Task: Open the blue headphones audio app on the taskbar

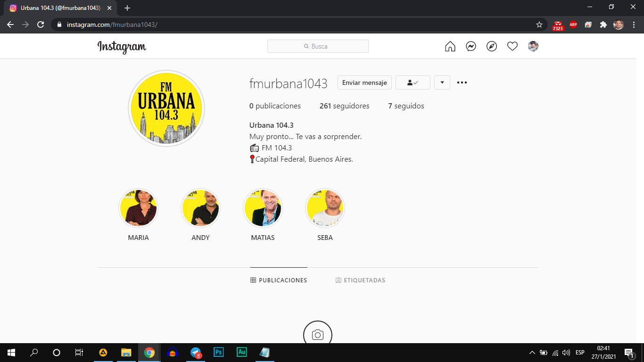Action: (x=172, y=353)
